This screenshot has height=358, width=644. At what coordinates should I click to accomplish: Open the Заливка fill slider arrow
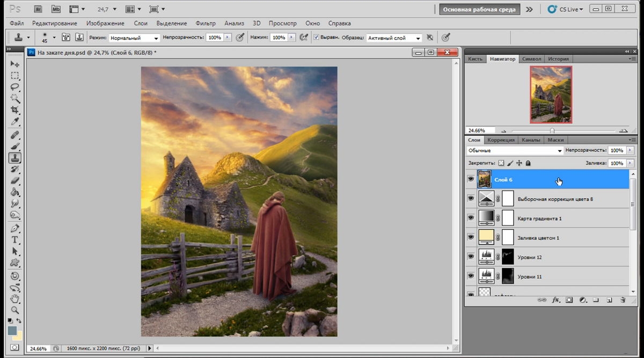(x=630, y=163)
